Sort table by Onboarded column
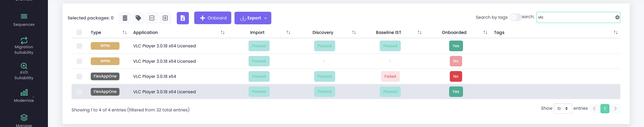 485,32
